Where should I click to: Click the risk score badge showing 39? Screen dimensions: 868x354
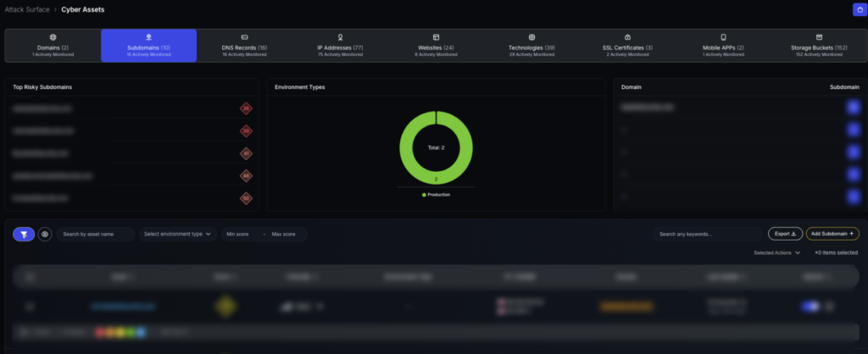click(246, 131)
